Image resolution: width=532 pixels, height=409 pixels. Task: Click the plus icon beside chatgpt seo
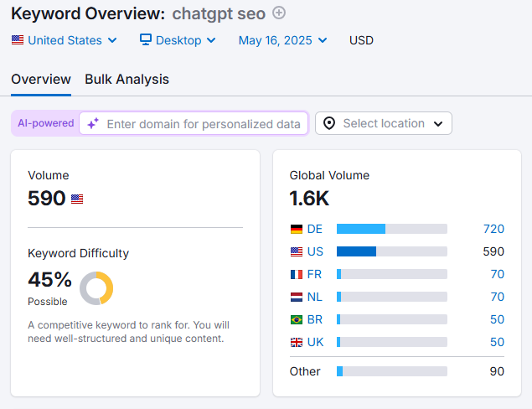(280, 13)
